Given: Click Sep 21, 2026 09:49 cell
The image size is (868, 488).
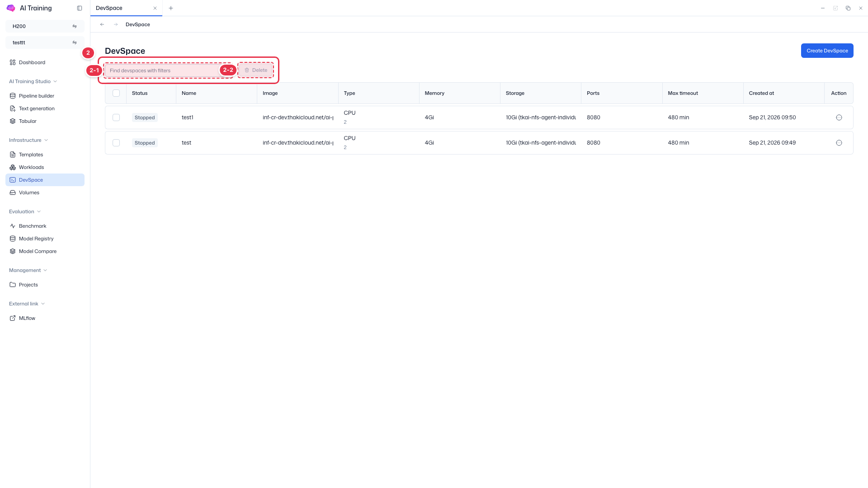Looking at the screenshot, I should point(772,143).
